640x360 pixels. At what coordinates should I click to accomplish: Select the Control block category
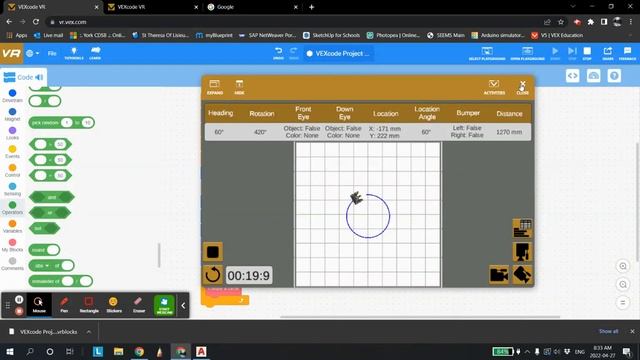point(12,171)
